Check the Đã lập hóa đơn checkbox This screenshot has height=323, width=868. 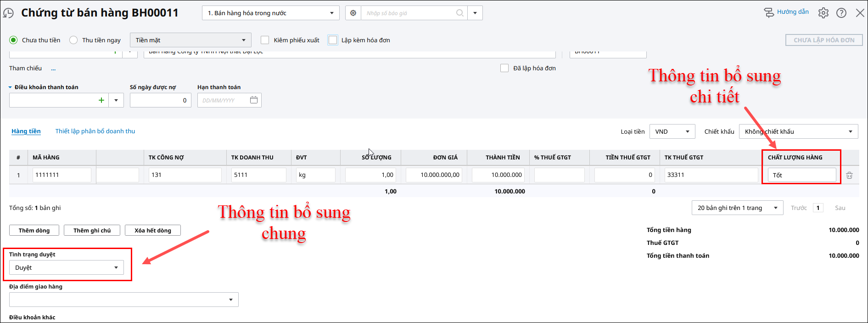point(504,68)
